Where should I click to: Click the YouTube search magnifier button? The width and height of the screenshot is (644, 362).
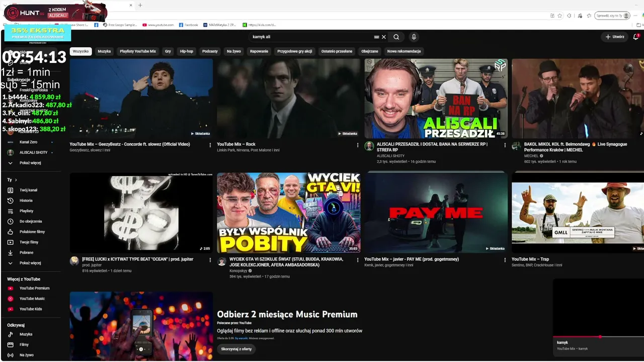396,37
